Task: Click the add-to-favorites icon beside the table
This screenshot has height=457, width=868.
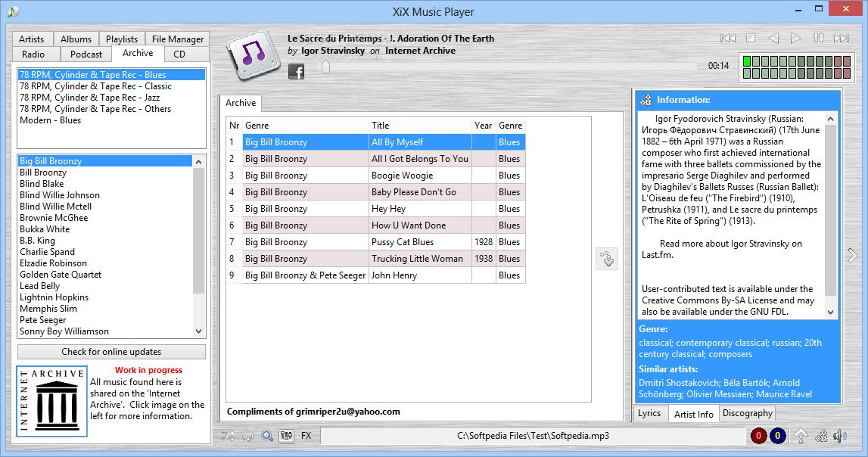Action: tap(607, 258)
